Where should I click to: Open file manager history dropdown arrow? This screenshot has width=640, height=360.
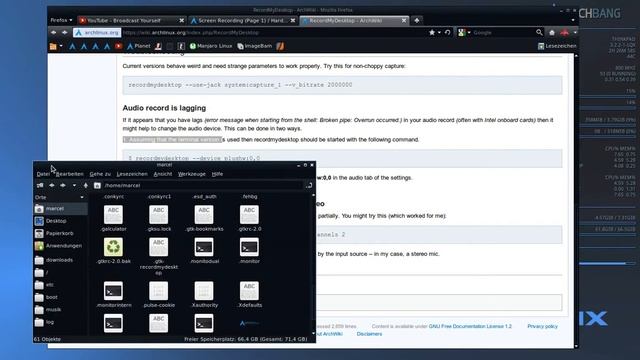click(x=74, y=185)
